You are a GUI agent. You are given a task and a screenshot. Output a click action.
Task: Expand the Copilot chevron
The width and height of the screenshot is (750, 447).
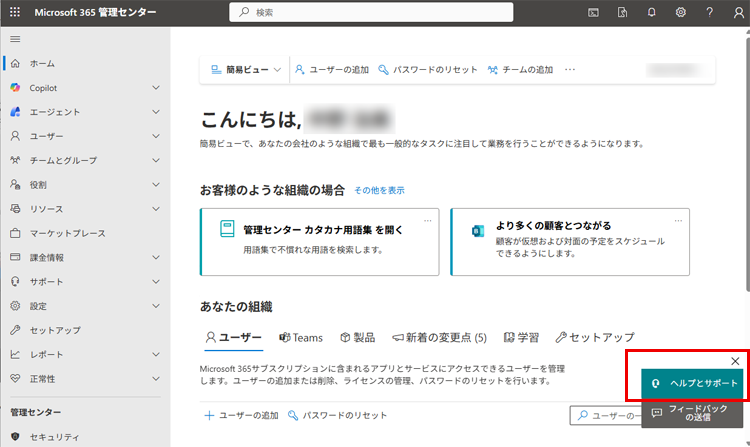click(x=156, y=87)
